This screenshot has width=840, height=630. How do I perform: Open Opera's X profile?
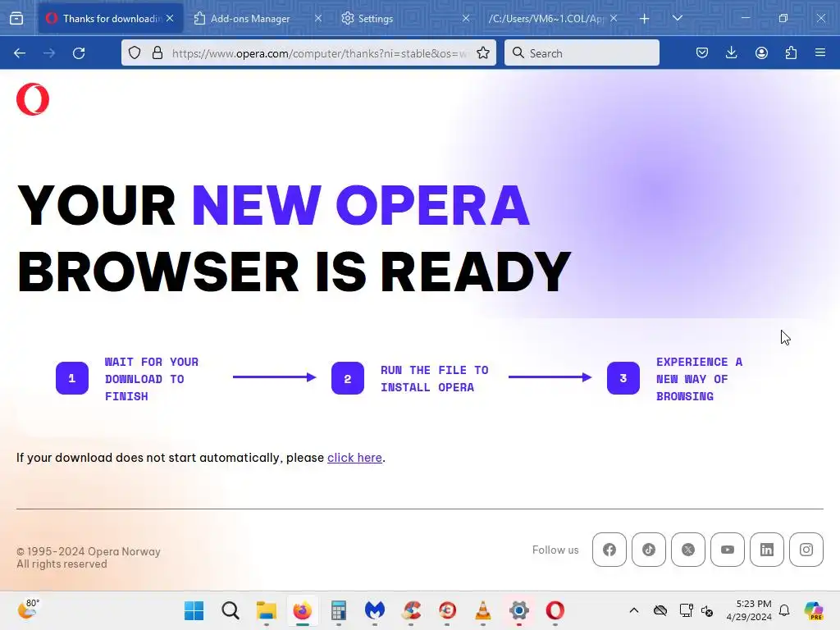688,550
